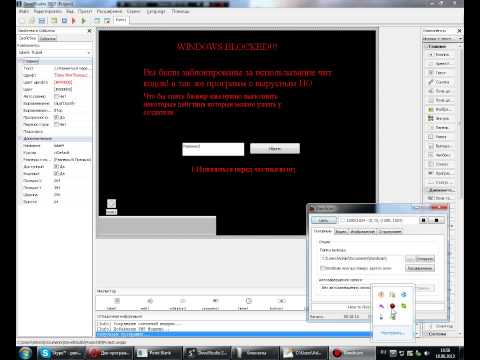Click the Шрифт property value
The image size is (480, 360).
pyautogui.click(x=71, y=75)
